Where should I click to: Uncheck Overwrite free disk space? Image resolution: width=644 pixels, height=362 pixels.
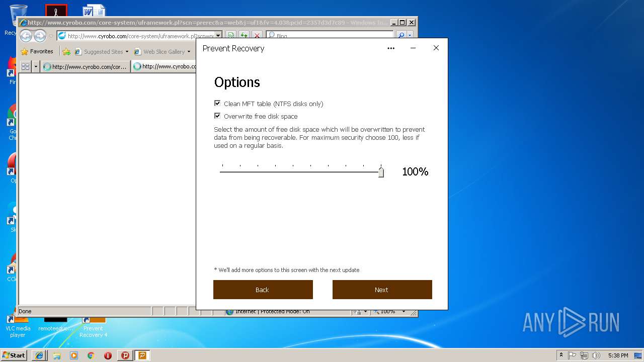point(217,116)
